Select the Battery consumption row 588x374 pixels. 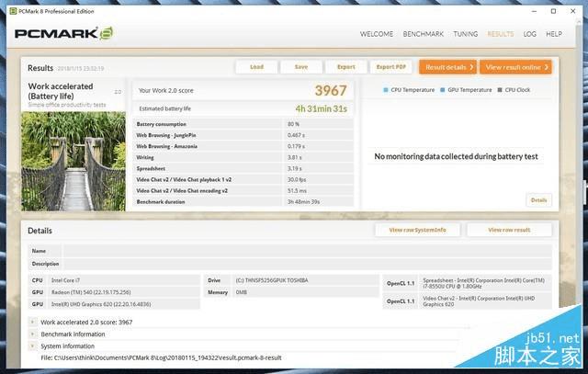[x=243, y=124]
